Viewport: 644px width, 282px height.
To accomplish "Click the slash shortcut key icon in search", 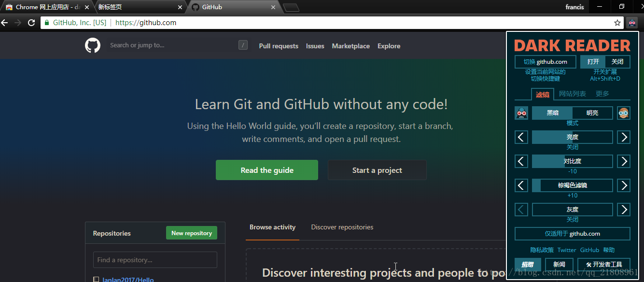I will point(243,45).
